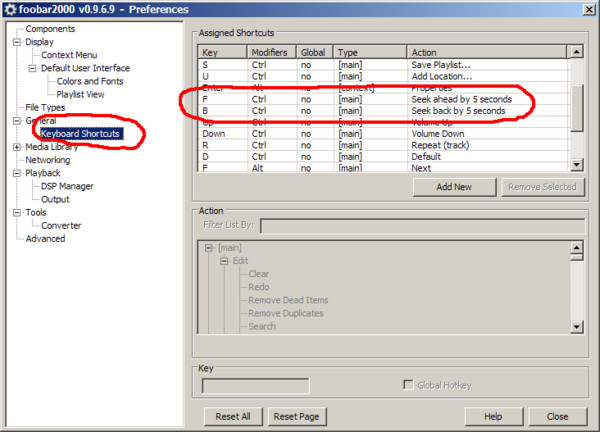Select the Add Location... shortcut row
This screenshot has width=600, height=432.
coord(383,77)
